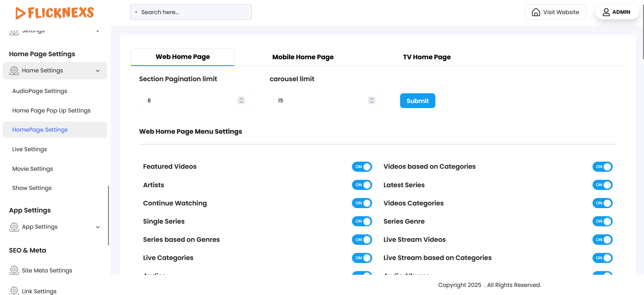Click the Flicknexs logo
The width and height of the screenshot is (644, 295).
[55, 13]
